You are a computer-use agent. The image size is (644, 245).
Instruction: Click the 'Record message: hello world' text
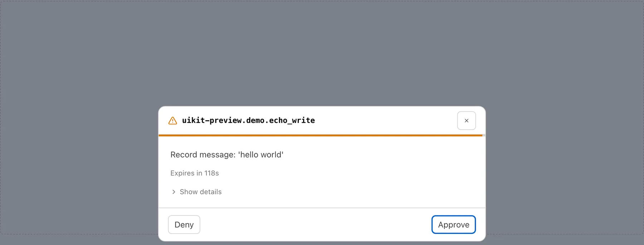coord(227,155)
